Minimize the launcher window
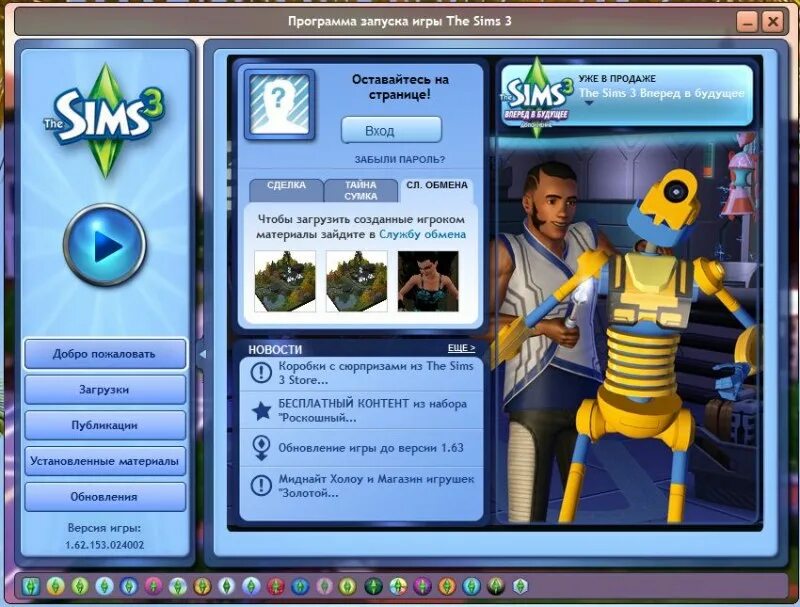Screen dimensions: 800x607 (747, 21)
